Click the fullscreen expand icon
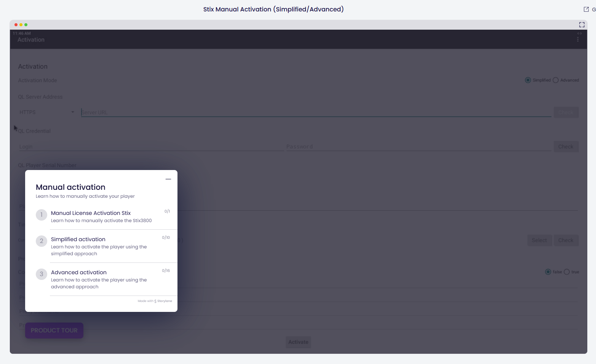The image size is (596, 364). tap(582, 25)
